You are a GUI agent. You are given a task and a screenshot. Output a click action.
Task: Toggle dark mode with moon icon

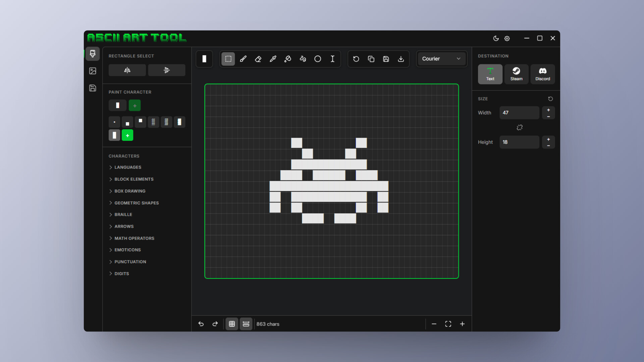pos(496,39)
